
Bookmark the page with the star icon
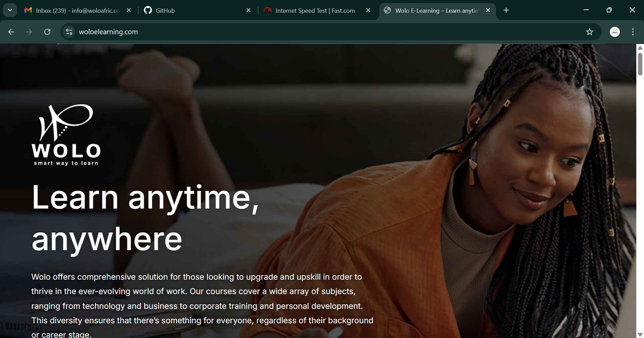pos(590,32)
